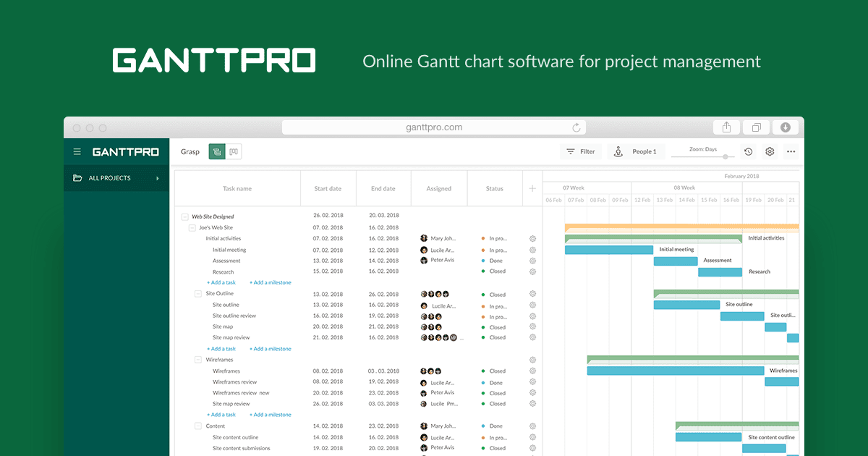Screen dimensions: 868x456
Task: Collapse the Wireframes group
Action: coord(198,360)
